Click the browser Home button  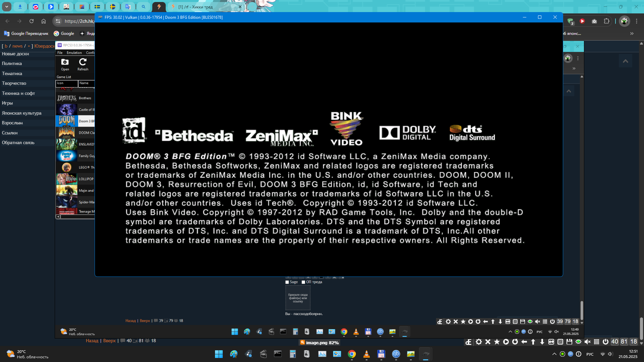coord(44,21)
